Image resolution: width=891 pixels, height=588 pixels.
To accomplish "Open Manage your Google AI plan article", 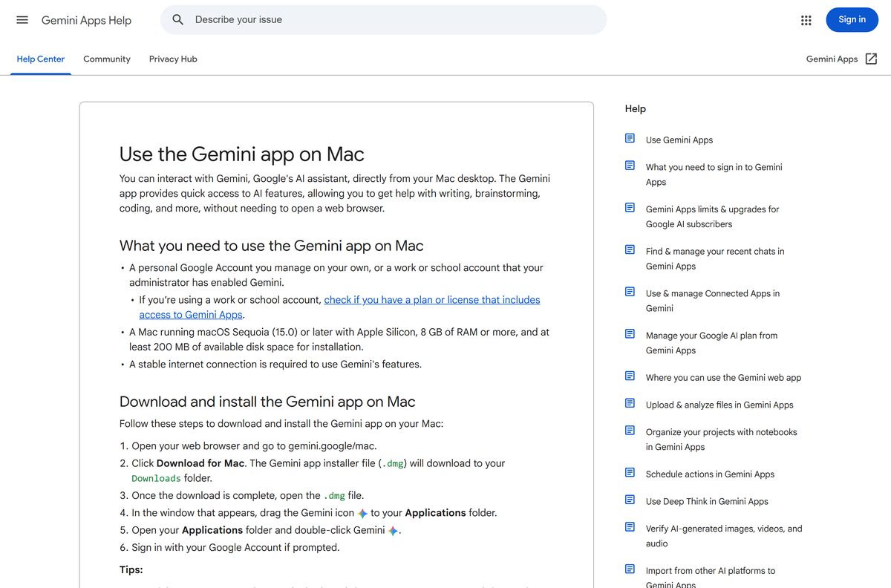I will 712,343.
